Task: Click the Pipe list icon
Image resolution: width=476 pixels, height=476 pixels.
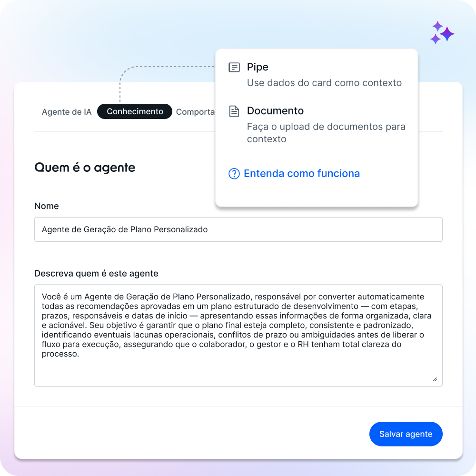Action: coord(234,67)
